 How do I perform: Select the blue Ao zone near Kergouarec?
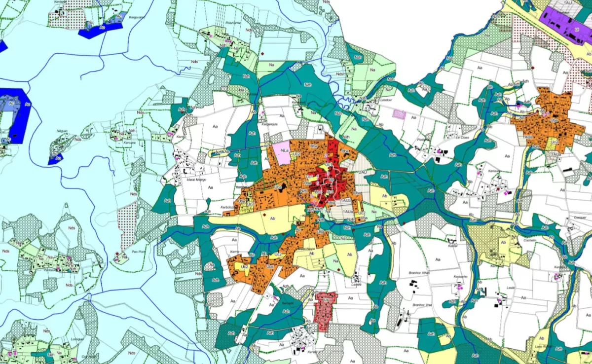pyautogui.click(x=101, y=29)
